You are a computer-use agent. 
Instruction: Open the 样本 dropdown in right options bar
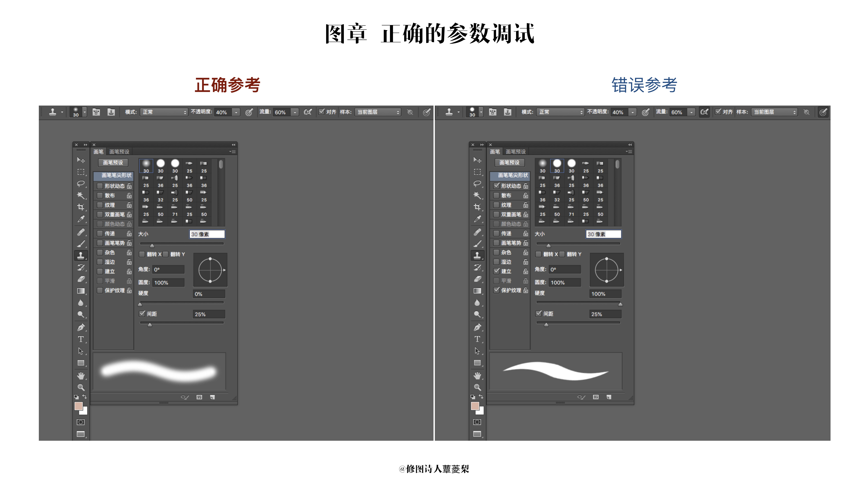click(775, 112)
